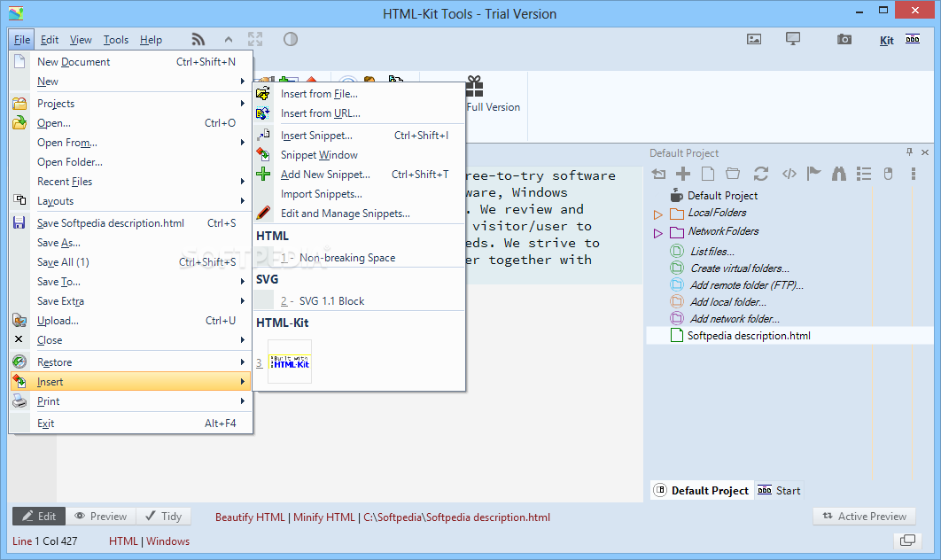This screenshot has width=941, height=560.
Task: Switch to the Default Project bottom tab
Action: 701,490
